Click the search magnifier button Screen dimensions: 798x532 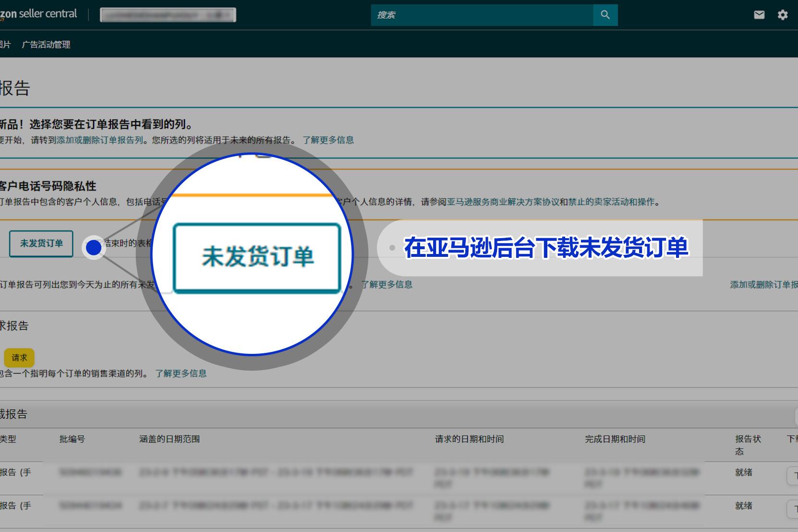[605, 15]
